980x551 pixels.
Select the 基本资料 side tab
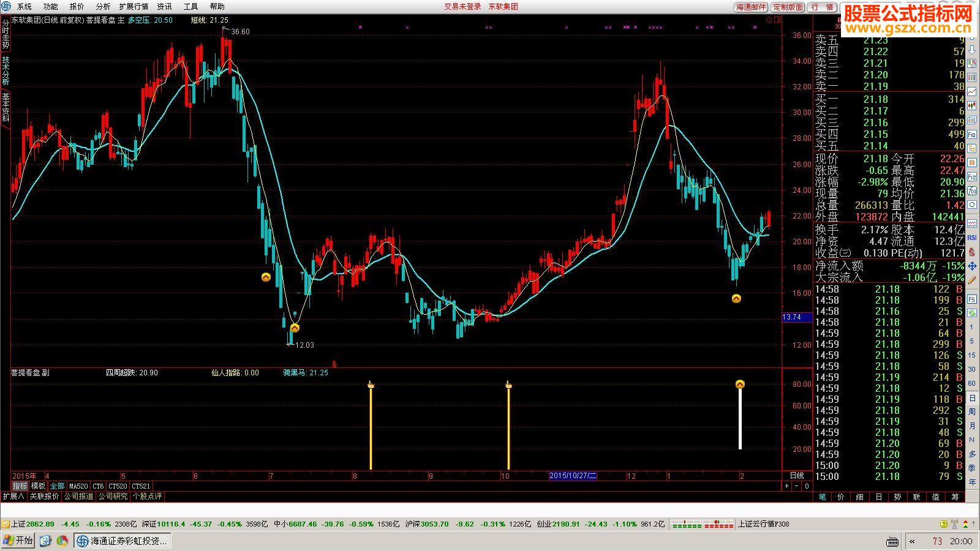(x=6, y=107)
